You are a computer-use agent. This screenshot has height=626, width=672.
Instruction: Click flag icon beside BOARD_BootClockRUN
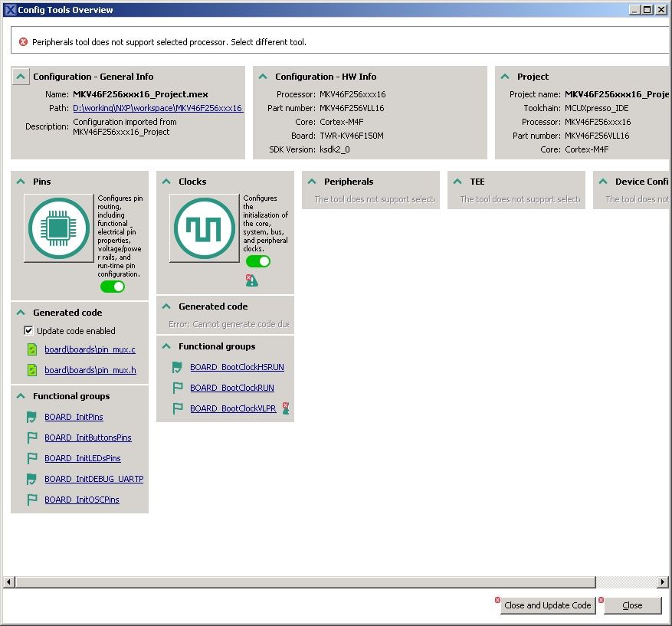click(x=177, y=388)
